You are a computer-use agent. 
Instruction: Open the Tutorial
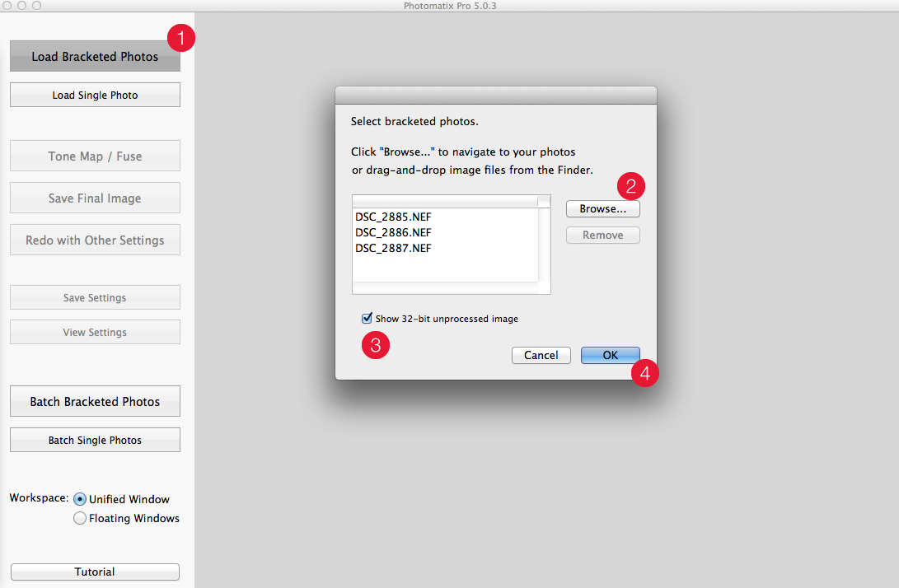(x=95, y=572)
